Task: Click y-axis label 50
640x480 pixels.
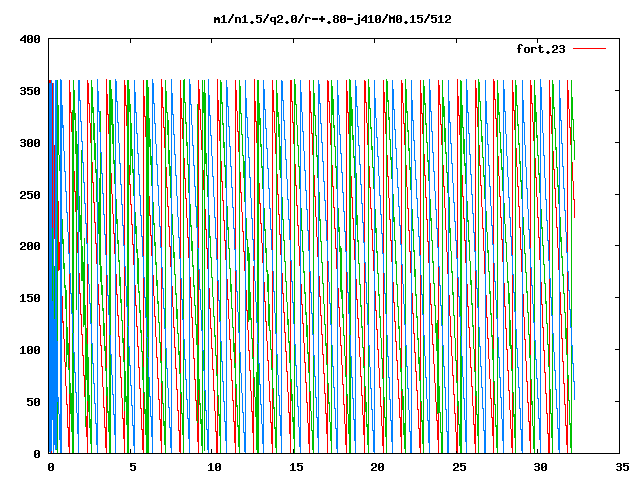Action: click(33, 402)
